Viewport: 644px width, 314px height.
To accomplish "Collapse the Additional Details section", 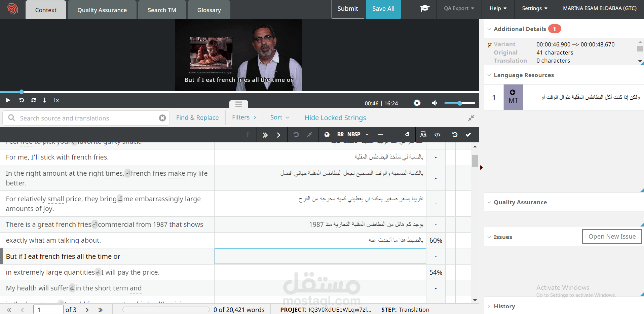I will coord(489,29).
